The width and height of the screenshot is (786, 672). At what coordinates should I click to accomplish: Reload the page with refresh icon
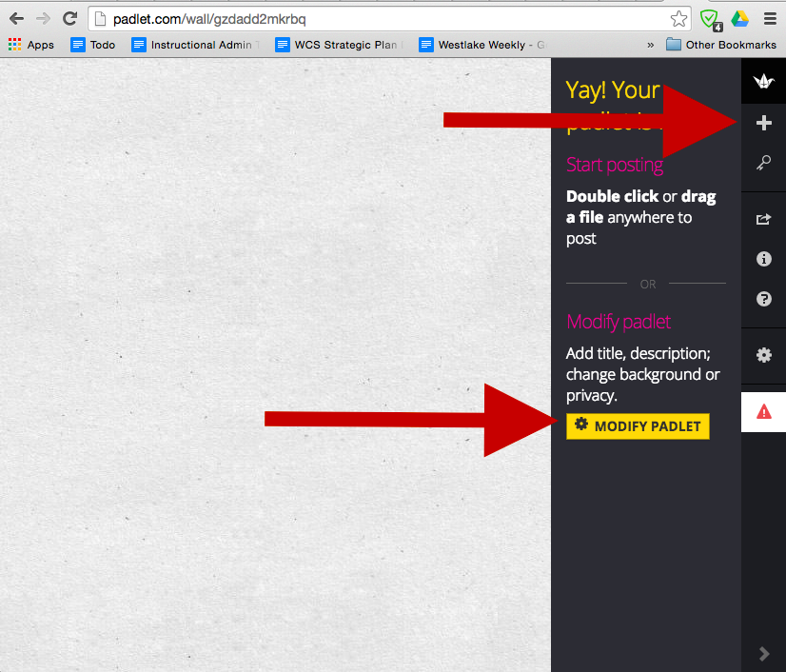click(x=69, y=19)
